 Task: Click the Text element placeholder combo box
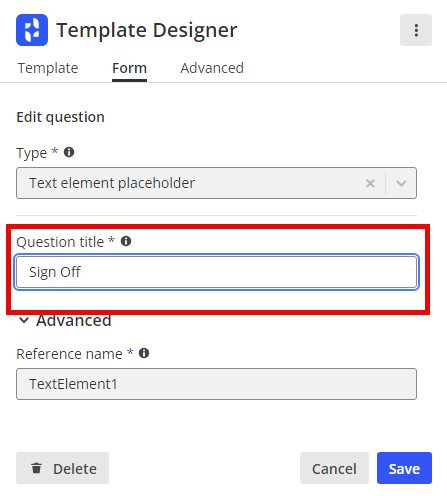coord(216,183)
